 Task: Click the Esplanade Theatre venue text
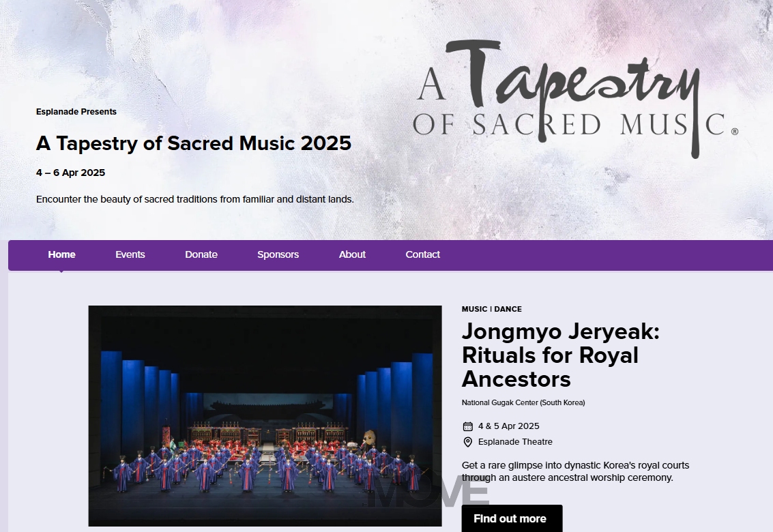point(515,442)
